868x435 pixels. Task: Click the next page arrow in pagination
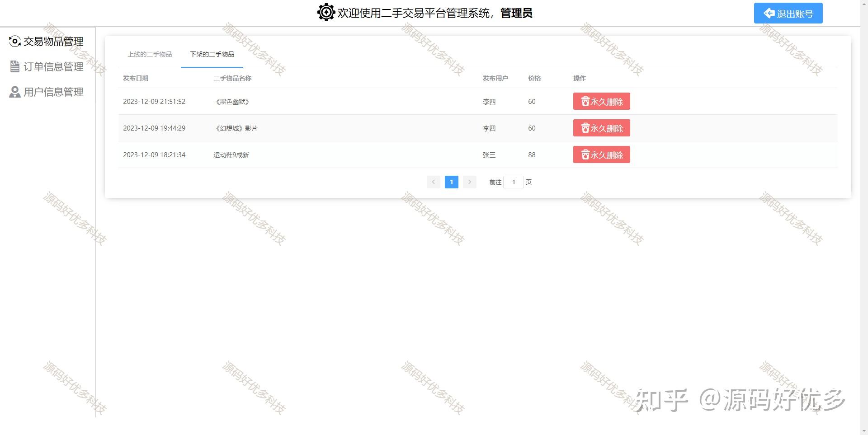click(470, 182)
